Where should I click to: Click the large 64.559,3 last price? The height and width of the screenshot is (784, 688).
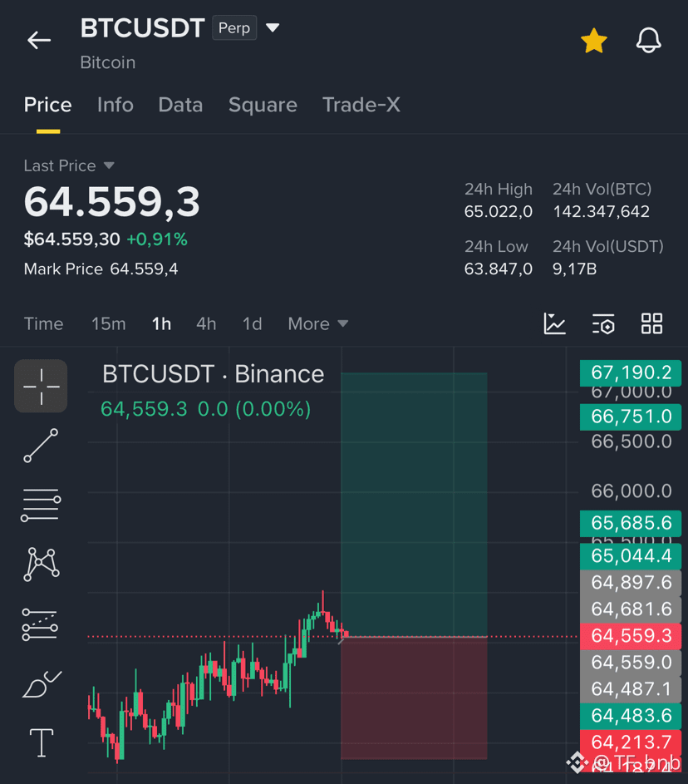coord(112,202)
